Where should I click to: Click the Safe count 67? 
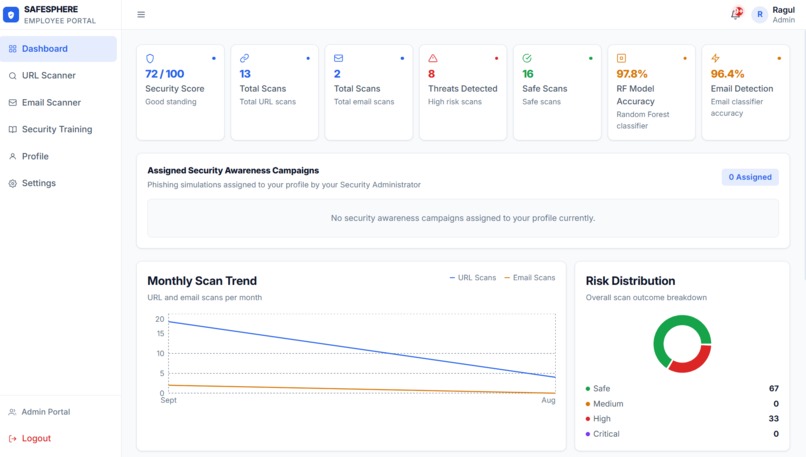pyautogui.click(x=774, y=389)
